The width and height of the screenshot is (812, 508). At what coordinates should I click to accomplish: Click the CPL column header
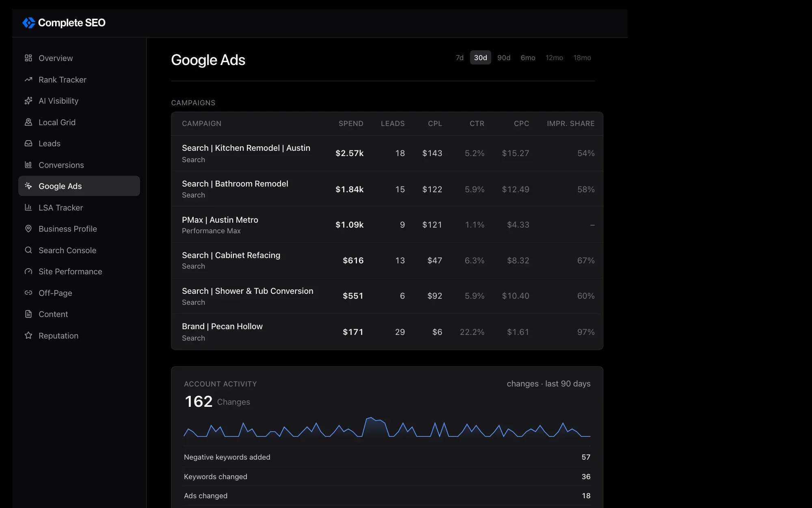(435, 124)
